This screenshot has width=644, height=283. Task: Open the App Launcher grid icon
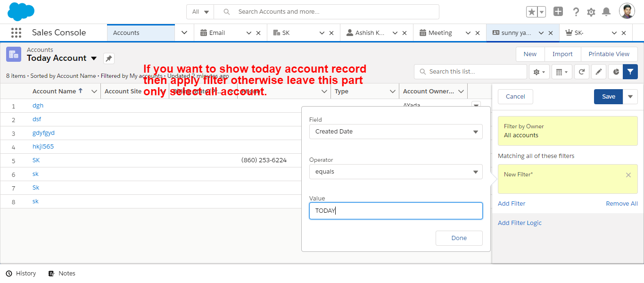click(x=16, y=33)
